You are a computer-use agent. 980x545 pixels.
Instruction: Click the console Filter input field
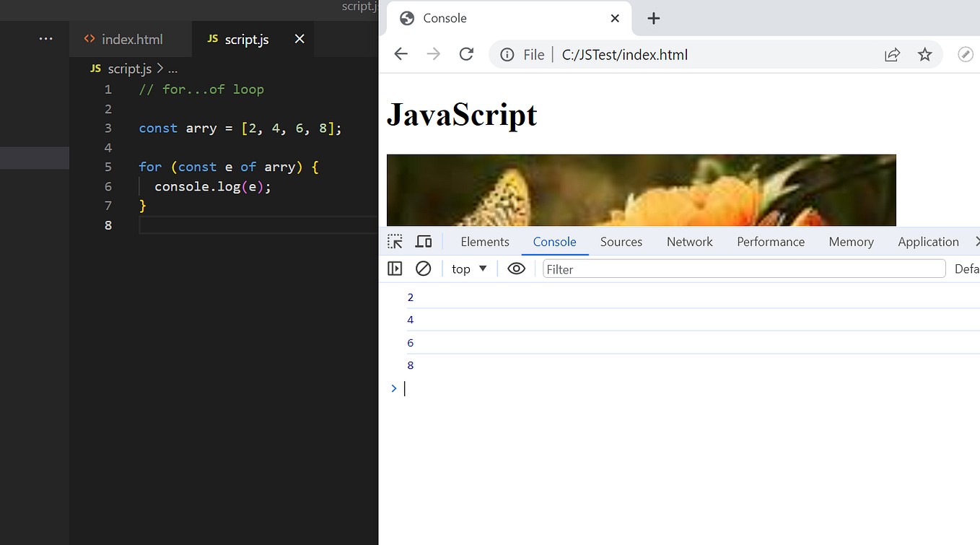744,269
